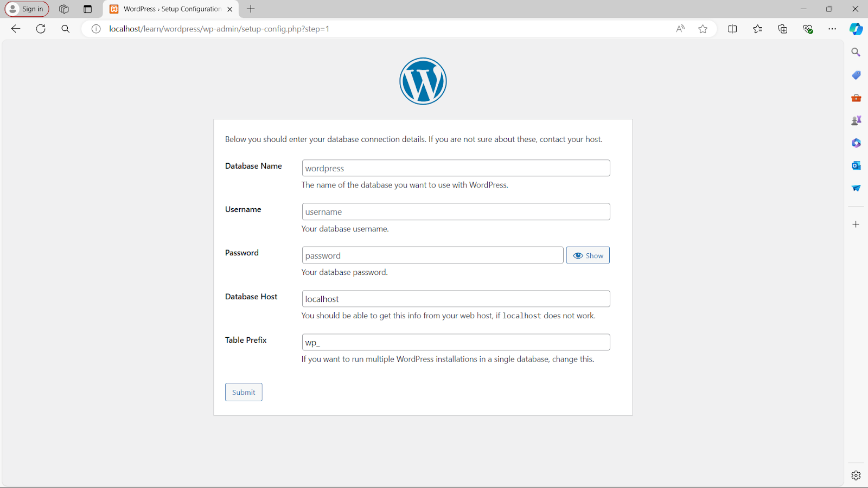Submit the database configuration form
Viewport: 868px width, 488px height.
pyautogui.click(x=244, y=392)
